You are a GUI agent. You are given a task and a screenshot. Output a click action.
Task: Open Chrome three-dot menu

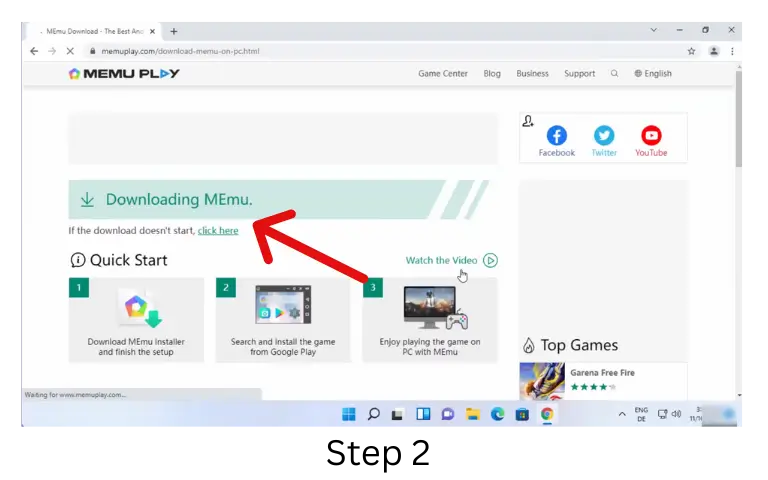point(732,51)
